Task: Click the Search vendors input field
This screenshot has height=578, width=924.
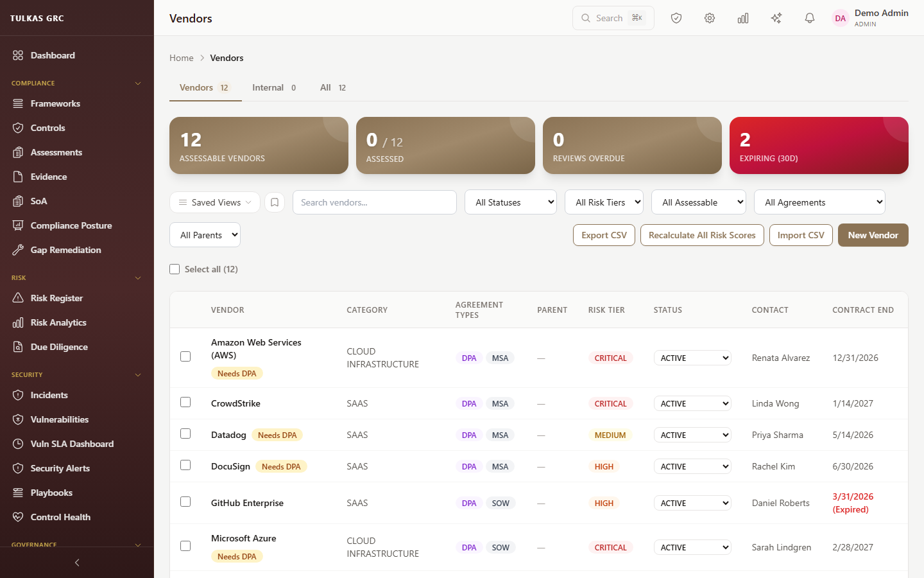Action: pyautogui.click(x=375, y=202)
